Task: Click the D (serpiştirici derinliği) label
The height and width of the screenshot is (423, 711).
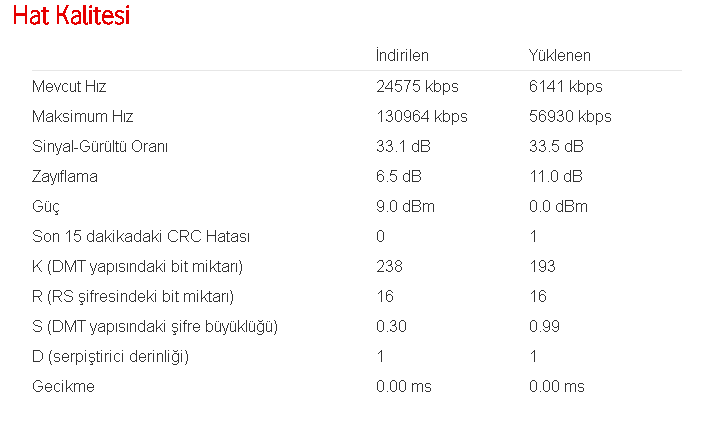Action: [110, 356]
